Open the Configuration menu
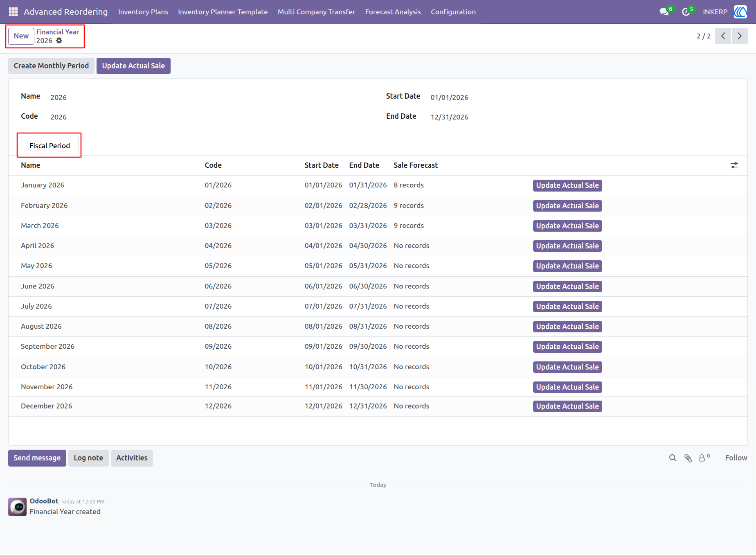Viewport: 756px width, 555px height. [453, 12]
